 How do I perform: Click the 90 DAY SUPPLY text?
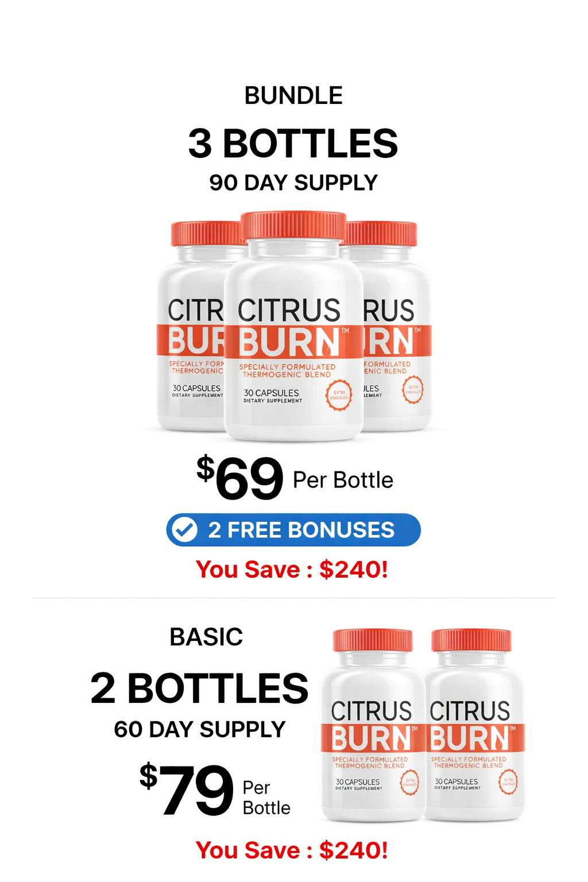pyautogui.click(x=293, y=183)
